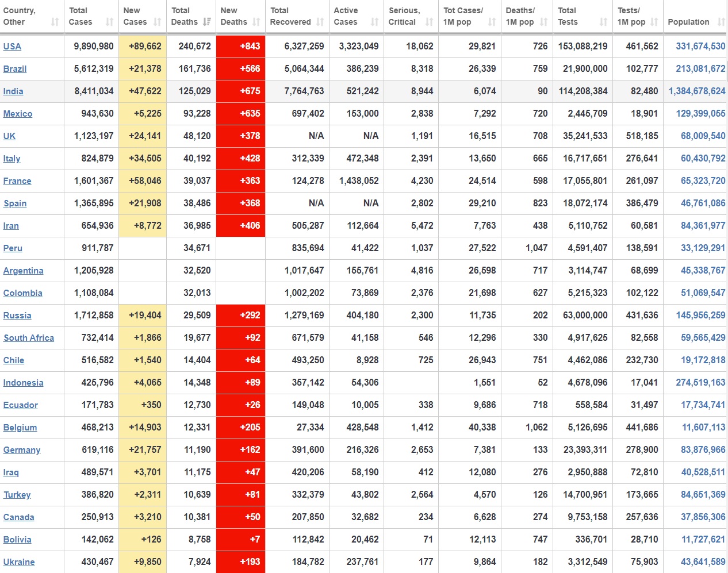Viewport: 728px width, 573px height.
Task: Click Bolivia new deaths cell +7
Action: [240, 539]
